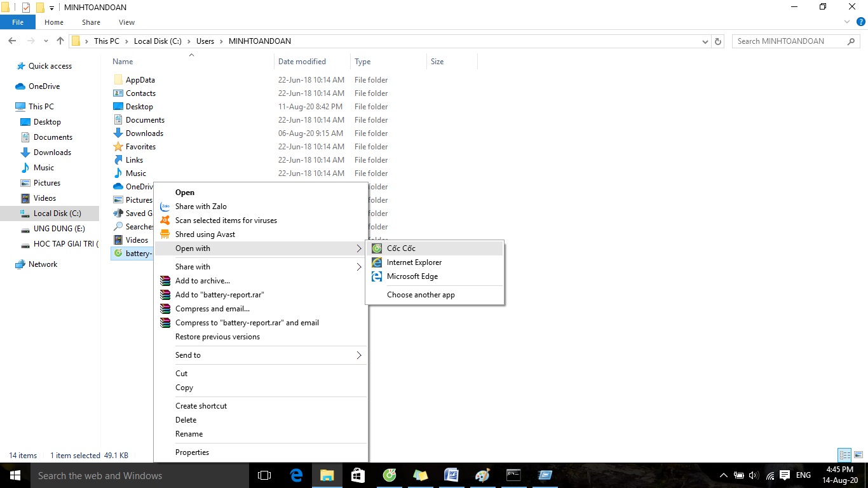Switch to large icons view toggle
Viewport: 868px width, 488px height.
point(857,455)
